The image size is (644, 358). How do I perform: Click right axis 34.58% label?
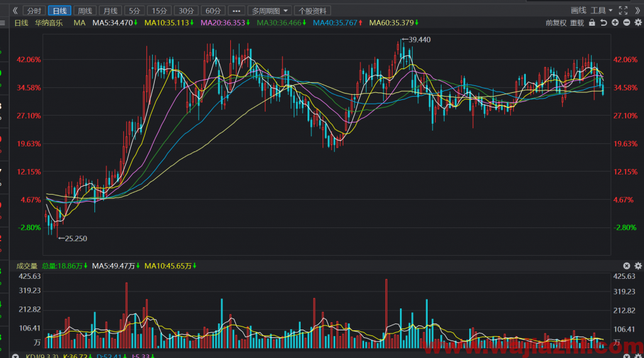(x=625, y=88)
